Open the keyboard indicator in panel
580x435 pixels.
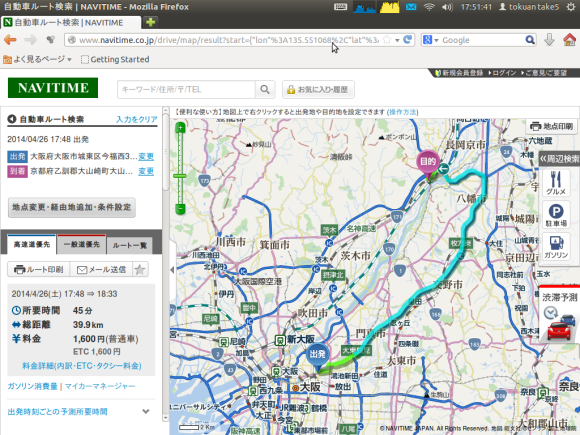click(340, 7)
